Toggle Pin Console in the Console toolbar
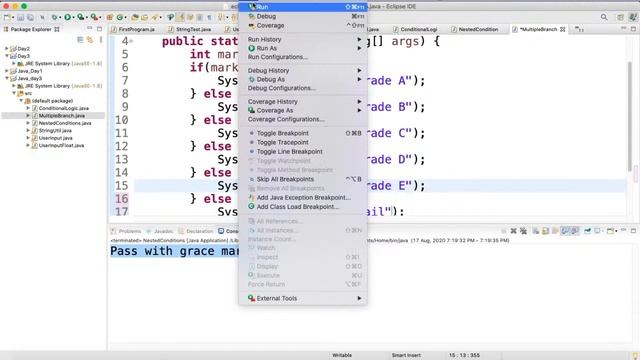 click(x=587, y=231)
